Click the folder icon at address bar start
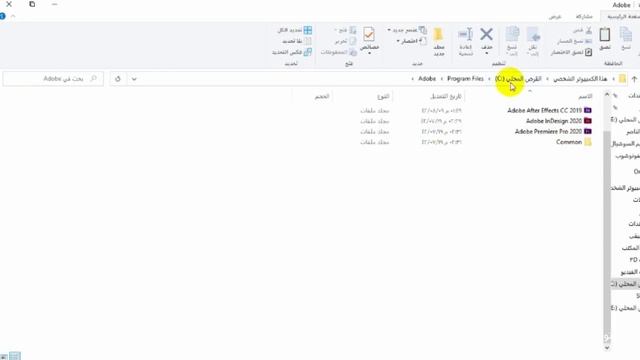 click(x=622, y=79)
